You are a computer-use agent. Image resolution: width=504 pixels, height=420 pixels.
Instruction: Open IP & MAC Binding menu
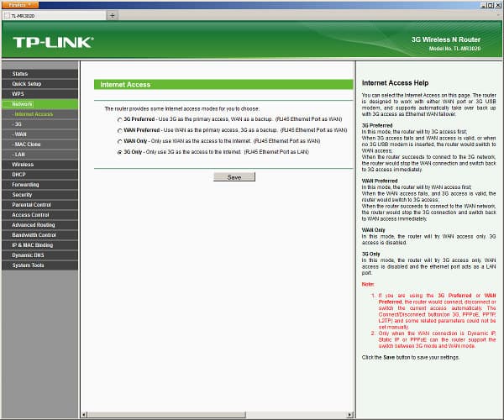[x=39, y=245]
